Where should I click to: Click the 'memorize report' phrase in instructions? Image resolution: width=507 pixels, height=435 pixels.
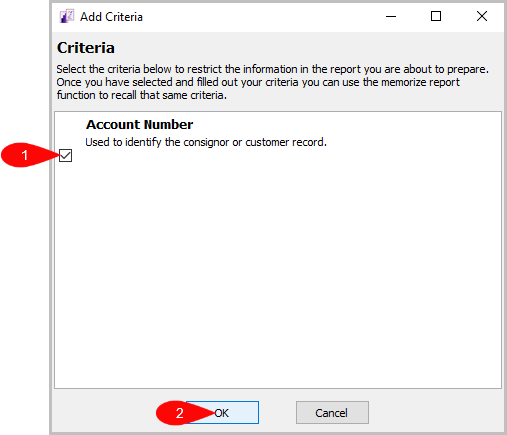[420, 82]
